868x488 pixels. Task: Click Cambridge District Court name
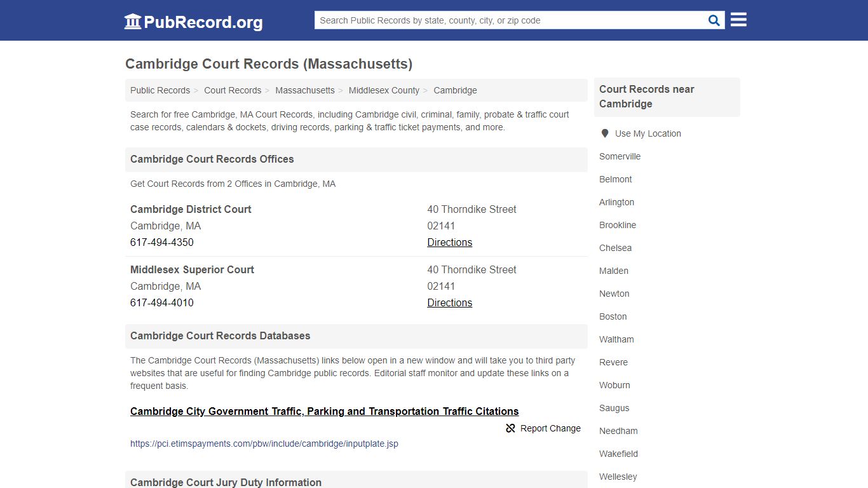pos(191,209)
